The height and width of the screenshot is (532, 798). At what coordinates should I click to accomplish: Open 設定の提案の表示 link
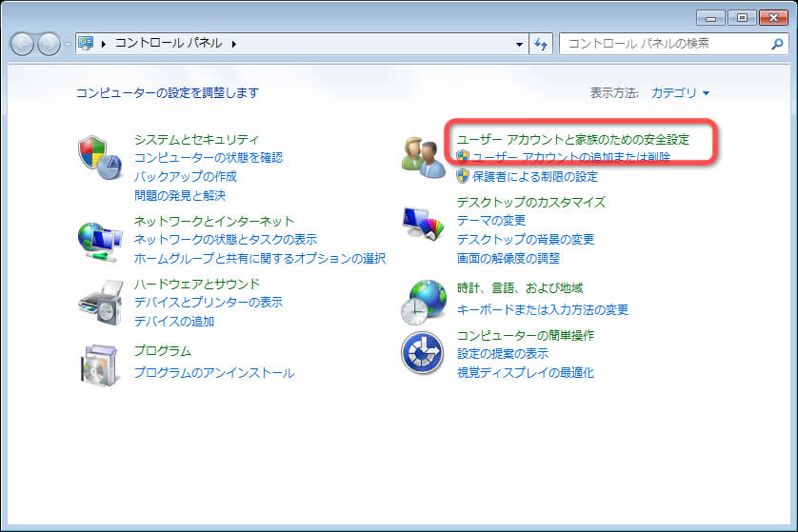click(502, 353)
